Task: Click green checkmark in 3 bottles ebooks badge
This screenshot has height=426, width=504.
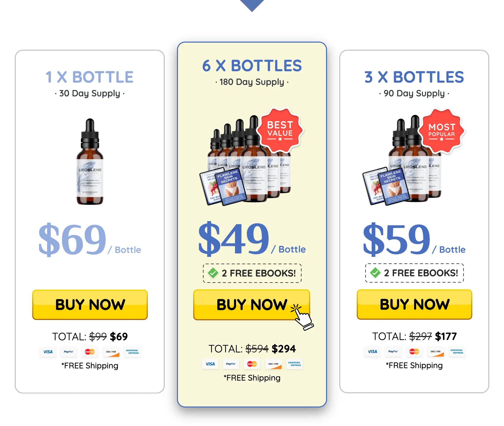Action: (x=375, y=273)
